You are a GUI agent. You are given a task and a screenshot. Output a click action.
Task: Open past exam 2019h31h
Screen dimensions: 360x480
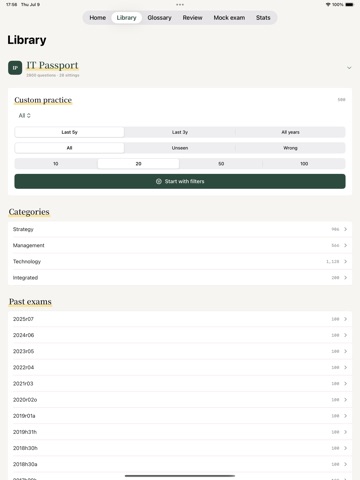pos(180,432)
